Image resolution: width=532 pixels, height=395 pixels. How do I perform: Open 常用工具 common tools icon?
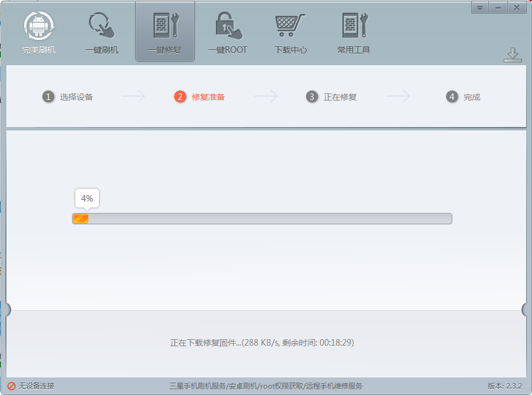tap(354, 25)
